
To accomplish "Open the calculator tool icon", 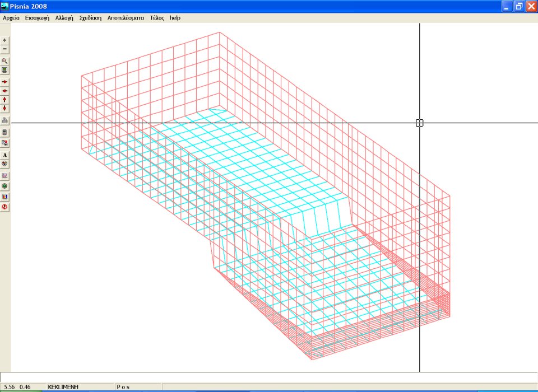I will (5, 133).
